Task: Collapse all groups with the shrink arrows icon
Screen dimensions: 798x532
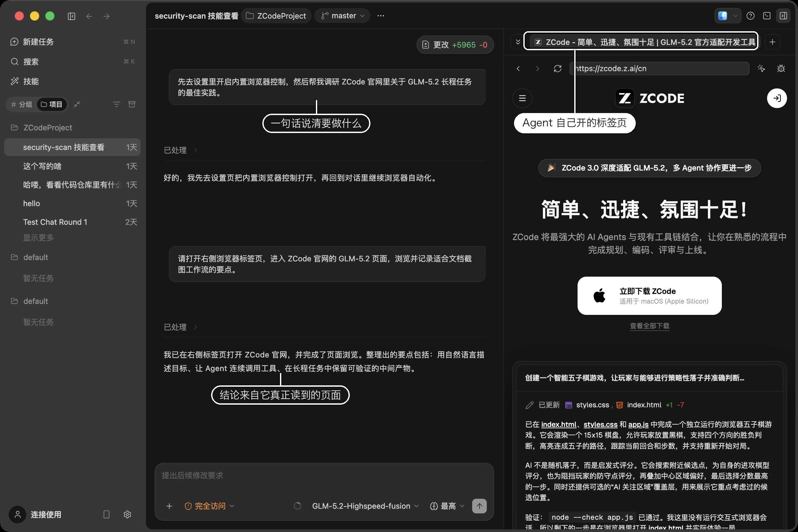Action: [x=77, y=104]
